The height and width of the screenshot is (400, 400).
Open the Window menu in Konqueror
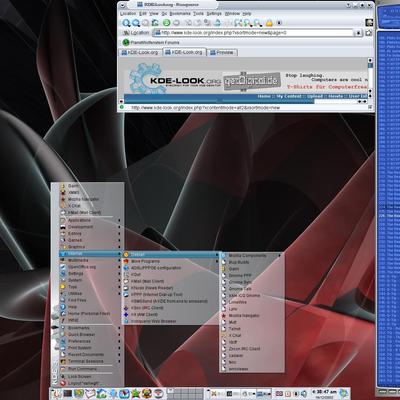[x=232, y=14]
